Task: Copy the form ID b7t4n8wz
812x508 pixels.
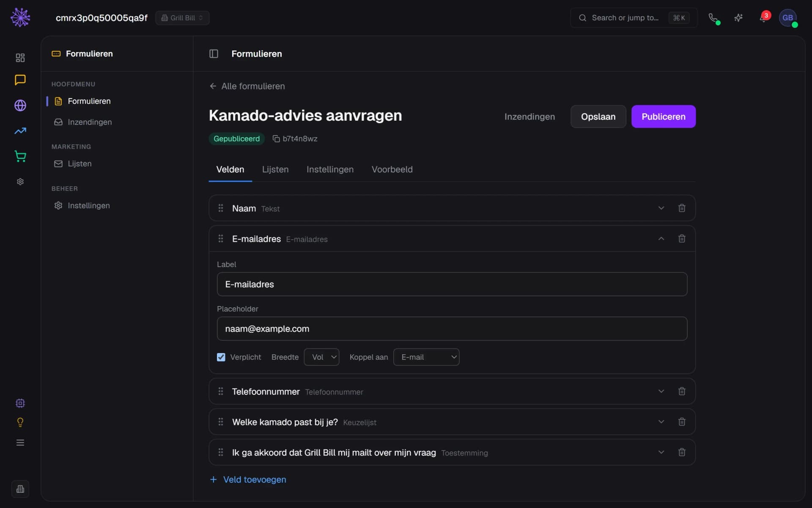Action: [x=276, y=139]
